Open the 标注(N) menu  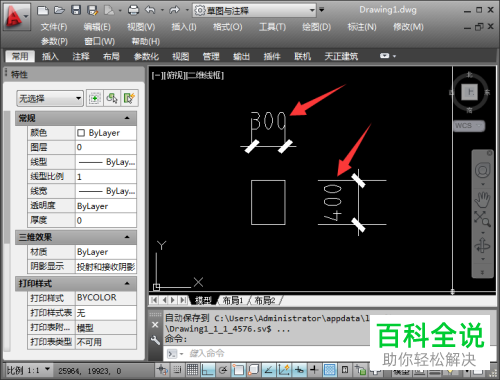362,27
